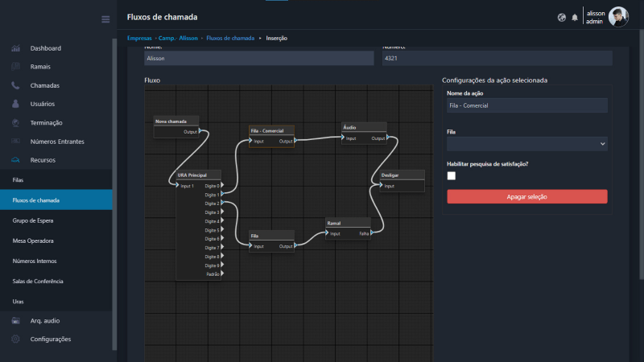Open the Fila dropdown
644x362 pixels.
pos(526,143)
